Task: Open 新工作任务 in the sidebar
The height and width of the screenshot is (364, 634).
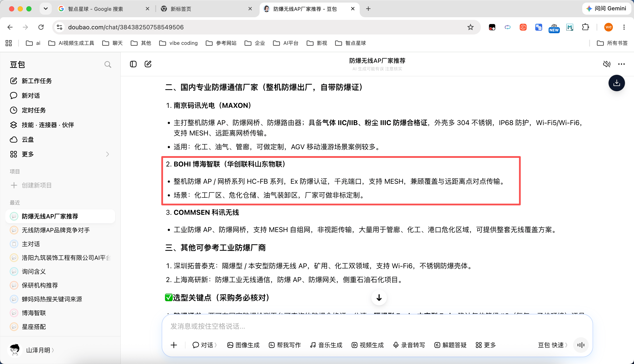Action: [x=60, y=81]
